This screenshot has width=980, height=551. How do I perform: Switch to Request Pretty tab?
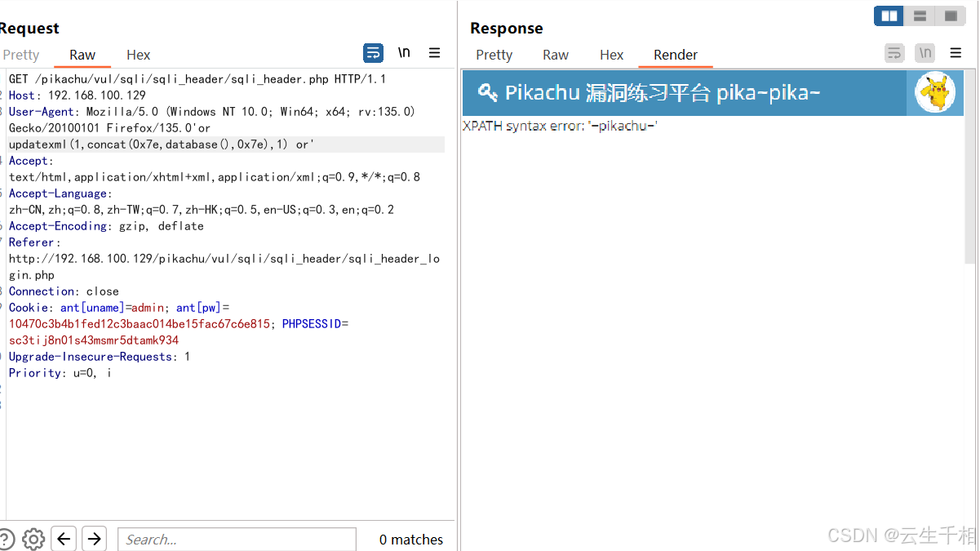[20, 55]
